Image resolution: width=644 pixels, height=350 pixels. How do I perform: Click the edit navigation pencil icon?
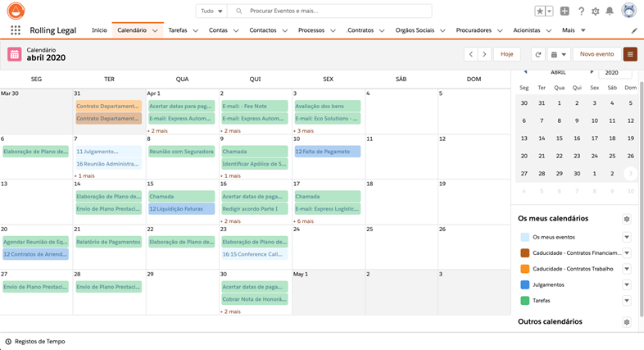[634, 30]
